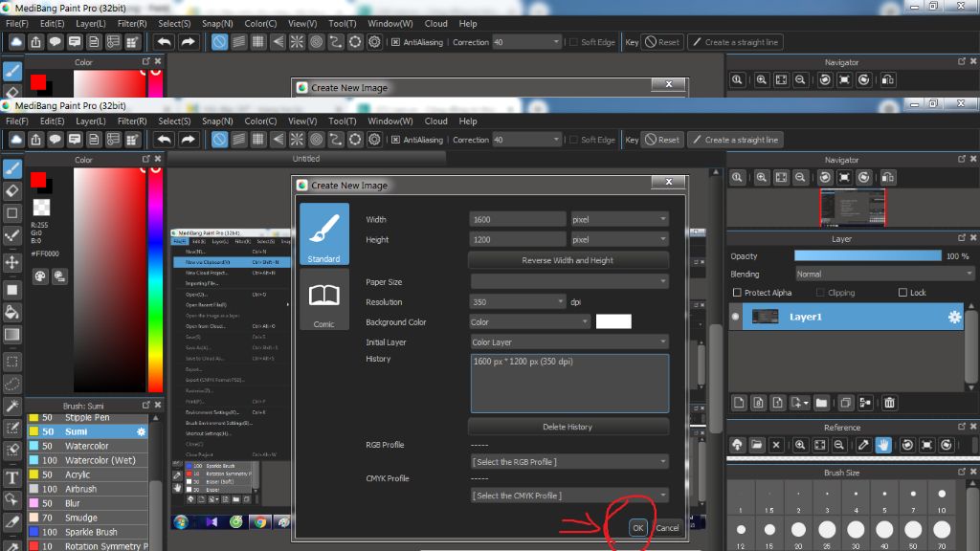This screenshot has height=551, width=980.
Task: Open Snap menu in the front window
Action: coord(217,121)
